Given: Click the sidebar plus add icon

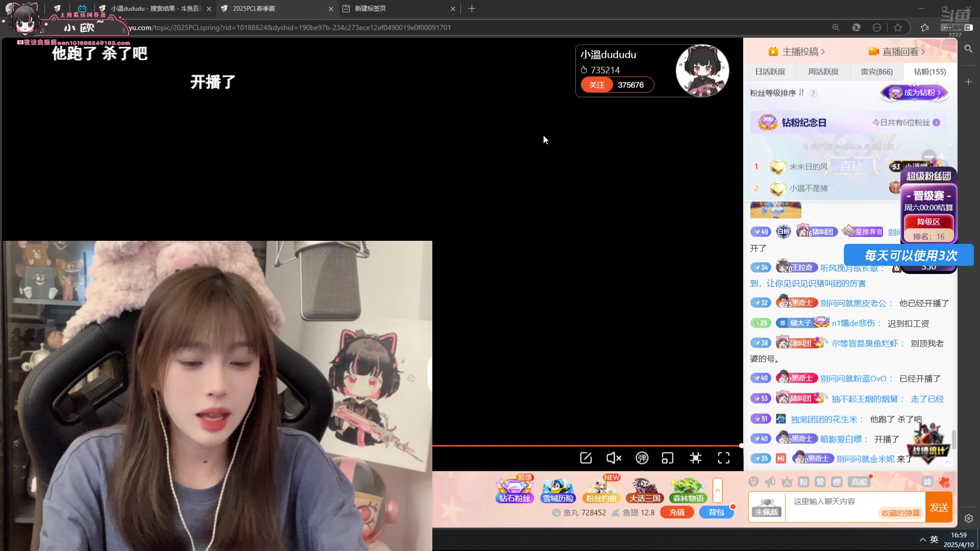Looking at the screenshot, I should pos(968,82).
